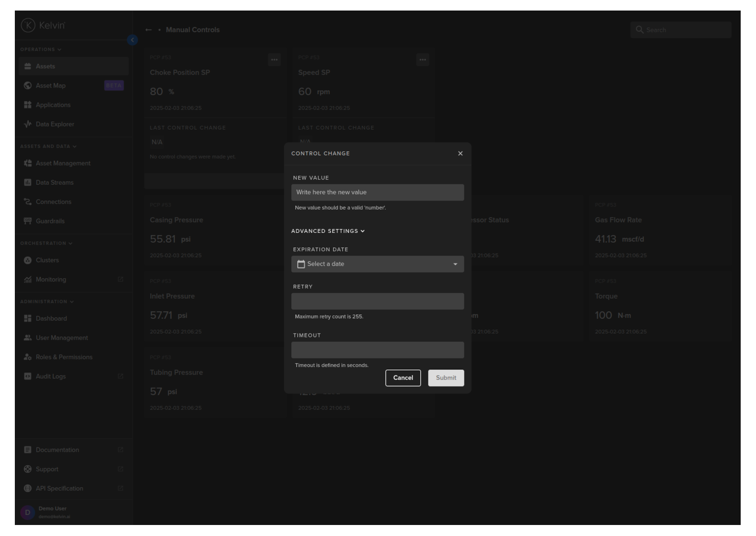Open the Asset Map globe icon
This screenshot has height=536, width=756.
(x=28, y=86)
